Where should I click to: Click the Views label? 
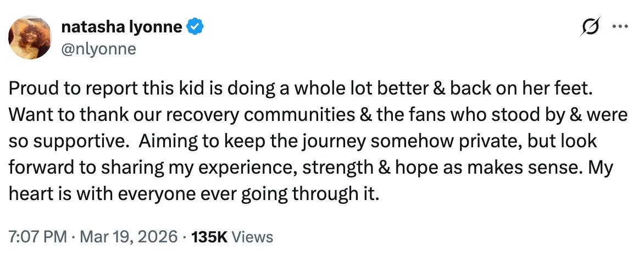252,237
